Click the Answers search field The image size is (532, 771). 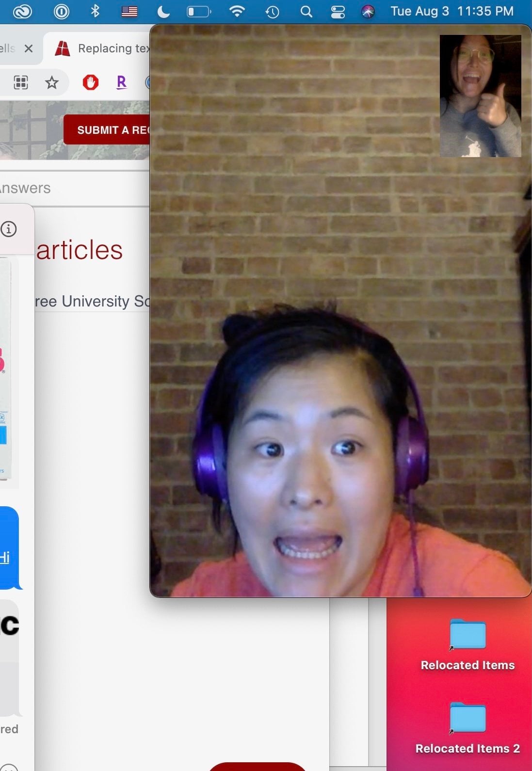click(75, 188)
